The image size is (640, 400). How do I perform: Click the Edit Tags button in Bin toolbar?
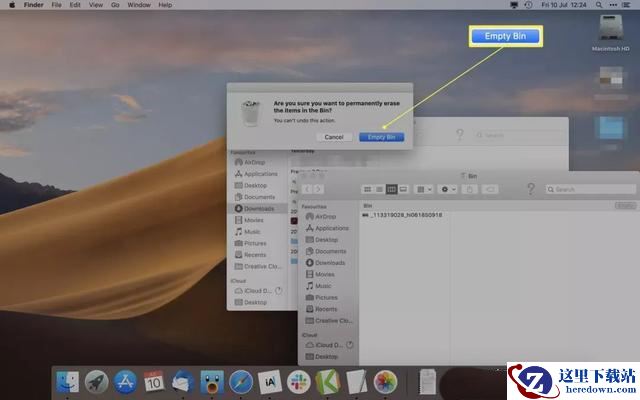pyautogui.click(x=490, y=189)
